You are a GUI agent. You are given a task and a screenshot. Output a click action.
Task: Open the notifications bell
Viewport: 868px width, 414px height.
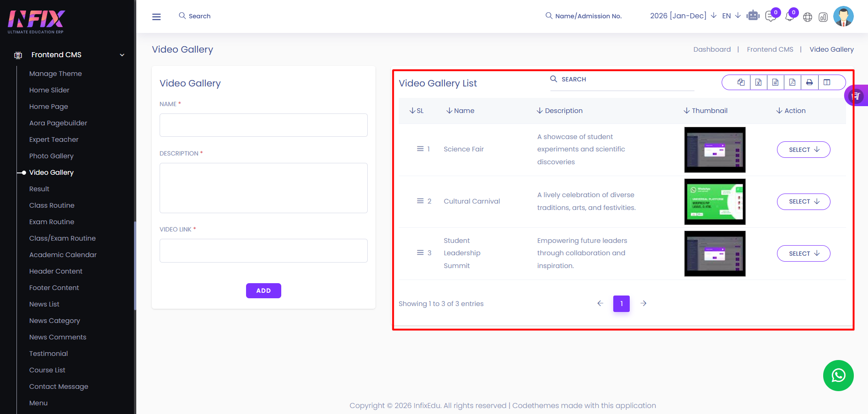789,17
